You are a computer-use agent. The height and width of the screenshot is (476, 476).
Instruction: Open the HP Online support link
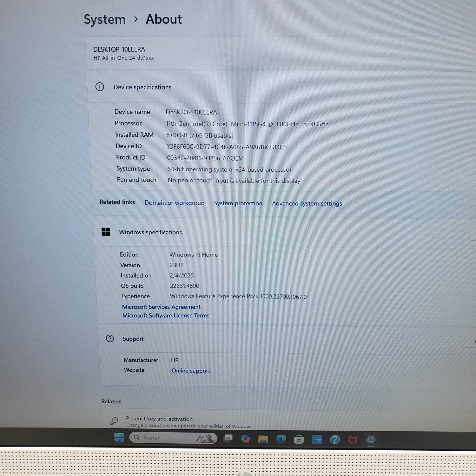point(191,371)
